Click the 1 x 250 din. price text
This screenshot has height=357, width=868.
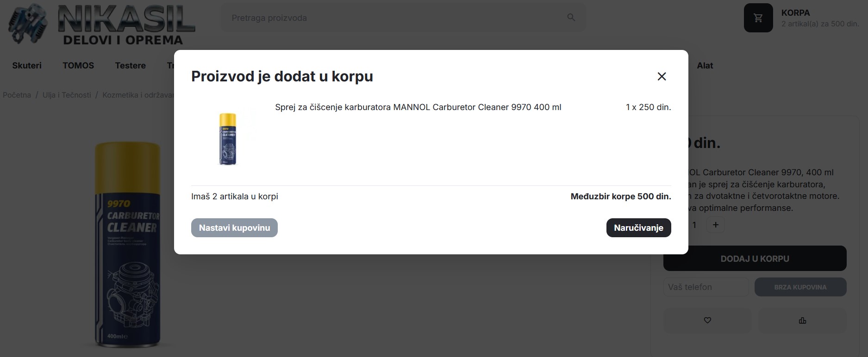pyautogui.click(x=648, y=107)
